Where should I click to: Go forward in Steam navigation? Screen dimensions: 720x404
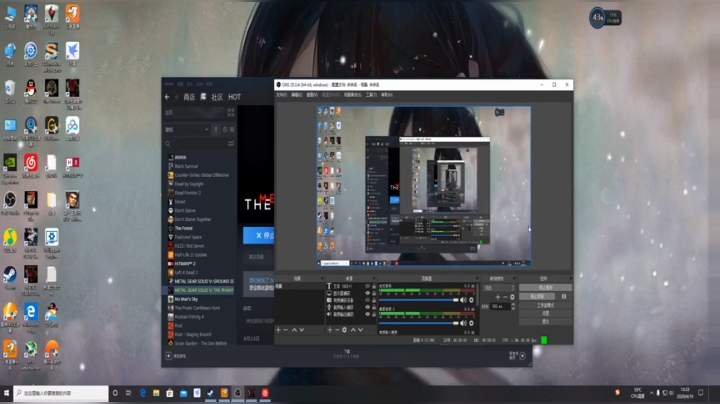[x=176, y=97]
